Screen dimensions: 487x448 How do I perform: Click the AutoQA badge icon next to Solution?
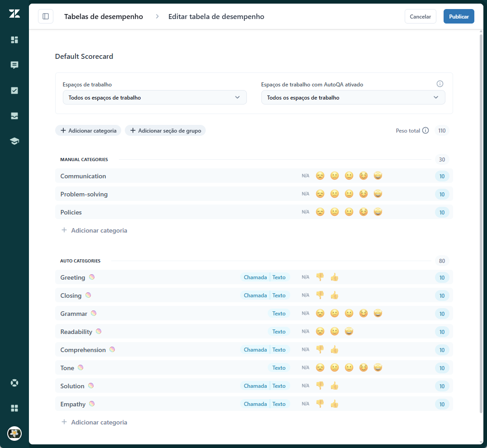pos(91,386)
